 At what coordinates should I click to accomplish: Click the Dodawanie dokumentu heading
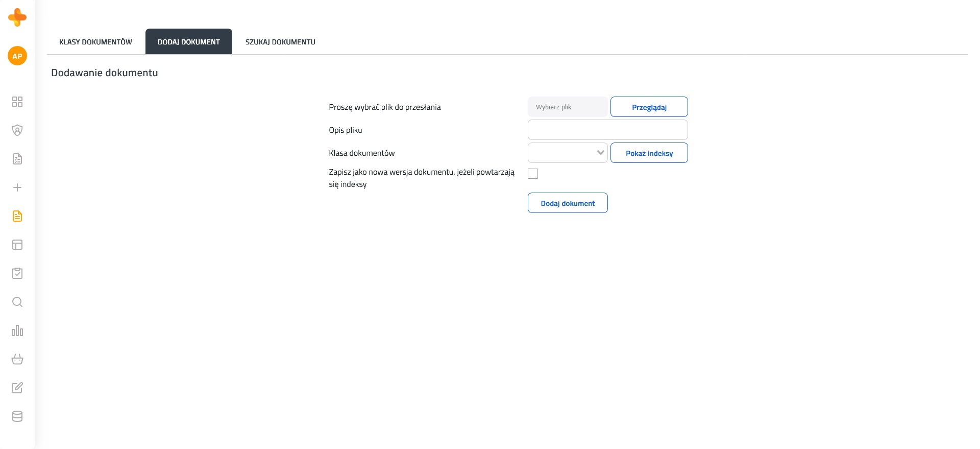[x=105, y=73]
